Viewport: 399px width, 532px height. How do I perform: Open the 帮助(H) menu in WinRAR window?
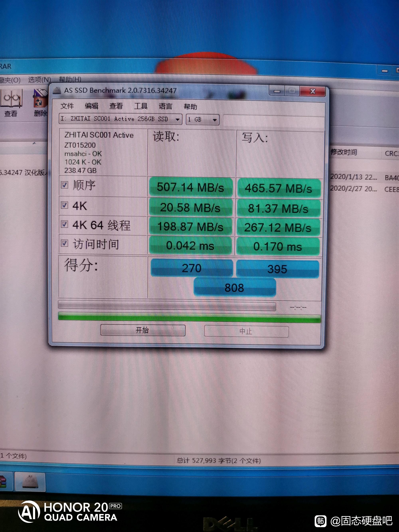tap(70, 79)
